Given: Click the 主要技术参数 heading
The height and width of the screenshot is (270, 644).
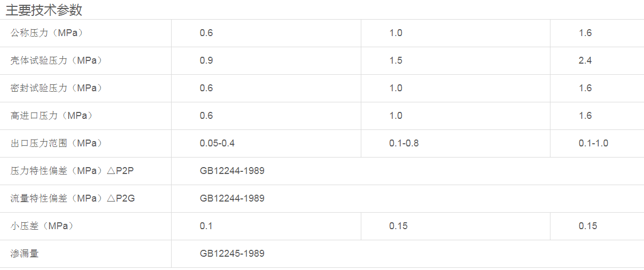Looking at the screenshot, I should pyautogui.click(x=44, y=10).
